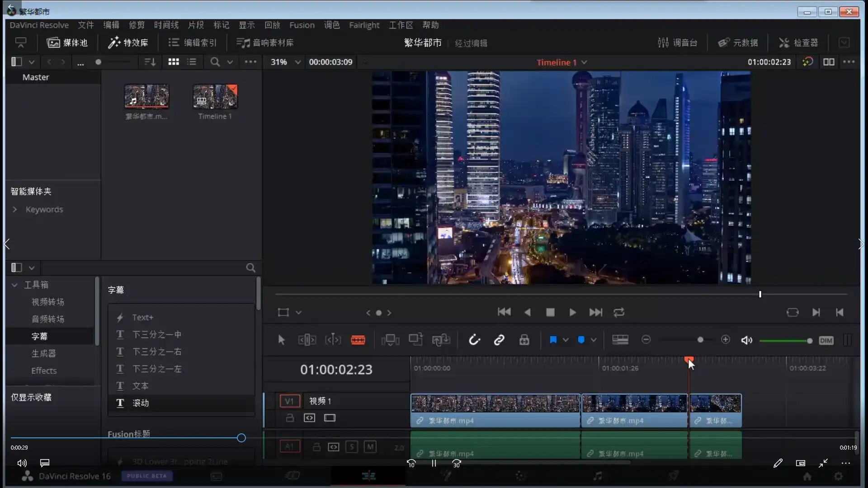Image resolution: width=868 pixels, height=488 pixels.
Task: Adjust the green volume slider handle
Action: (x=809, y=341)
